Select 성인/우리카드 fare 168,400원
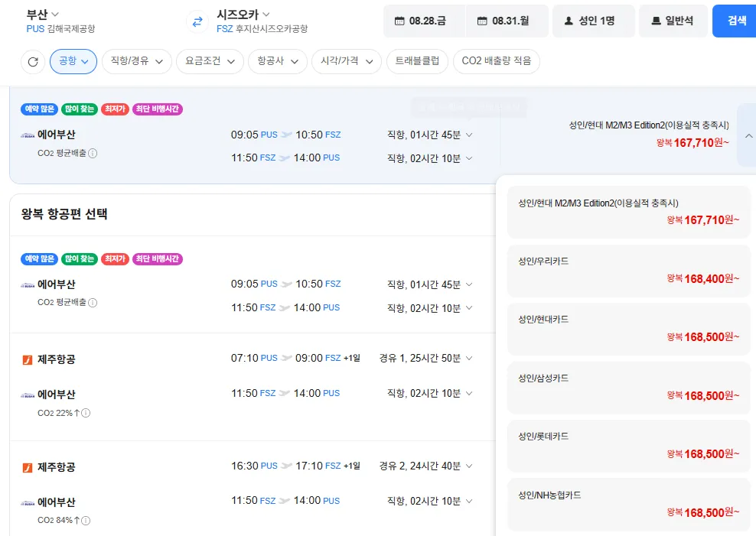Viewport: 756px width, 536px height. [629, 271]
